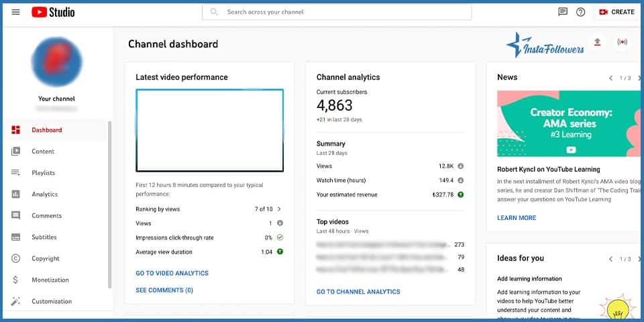Click LEARN MORE in News card
This screenshot has height=322, width=644.
[517, 217]
